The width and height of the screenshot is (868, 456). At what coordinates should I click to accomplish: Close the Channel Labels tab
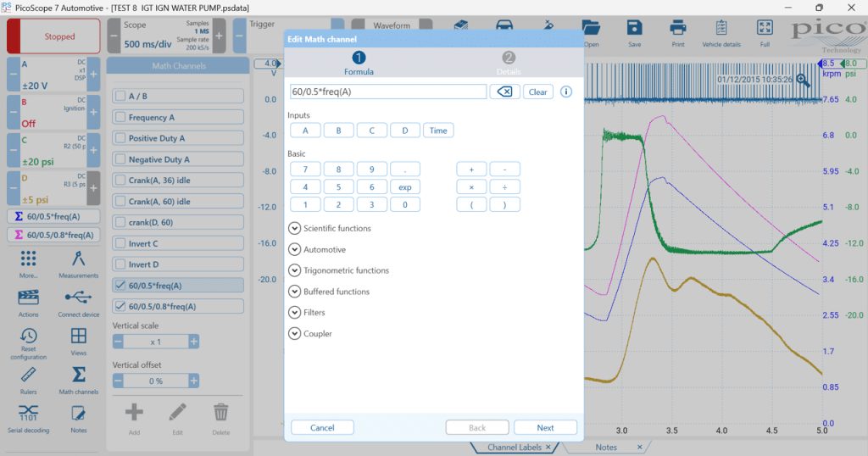click(548, 448)
